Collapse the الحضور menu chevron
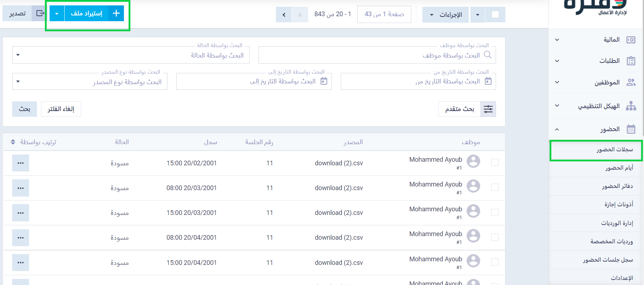 [557, 129]
